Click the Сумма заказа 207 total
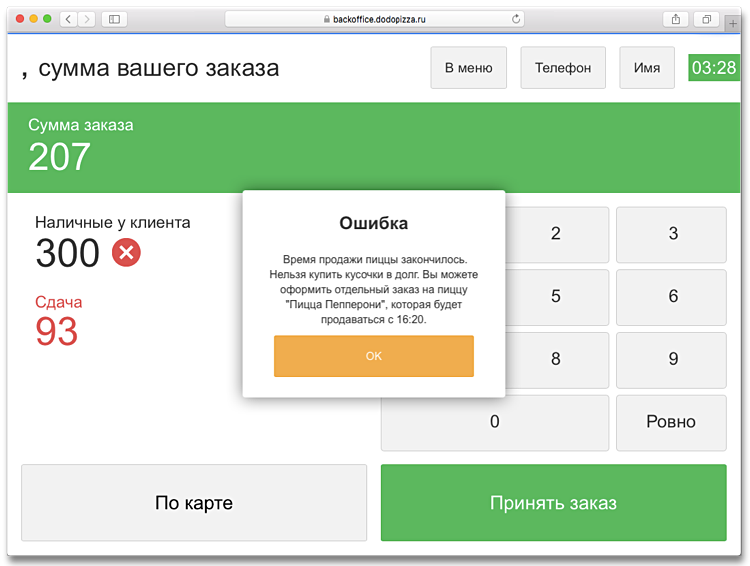This screenshot has width=750, height=566. pos(80,147)
